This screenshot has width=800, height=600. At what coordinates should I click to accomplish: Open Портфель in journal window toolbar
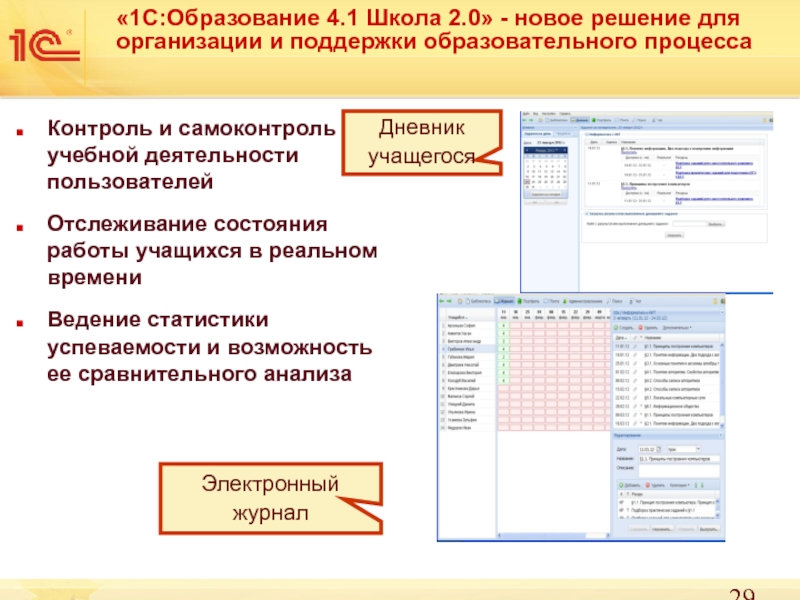[529, 301]
